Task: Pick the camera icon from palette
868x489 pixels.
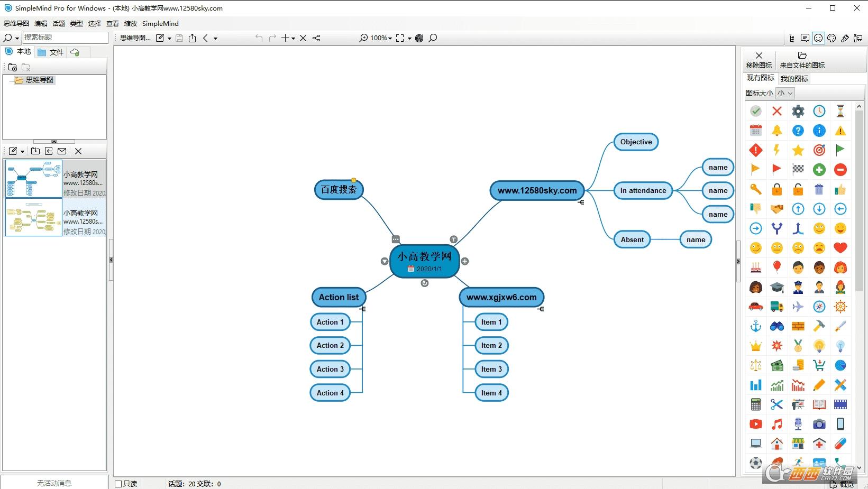Action: click(819, 424)
